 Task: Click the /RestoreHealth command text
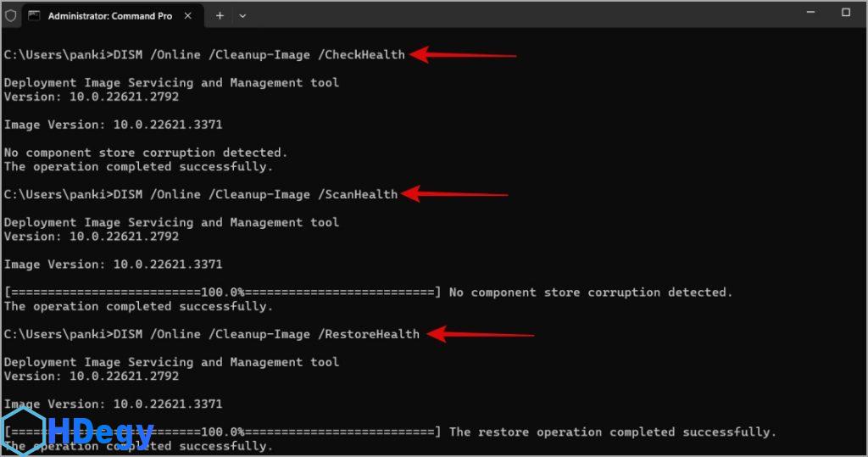pyautogui.click(x=372, y=334)
